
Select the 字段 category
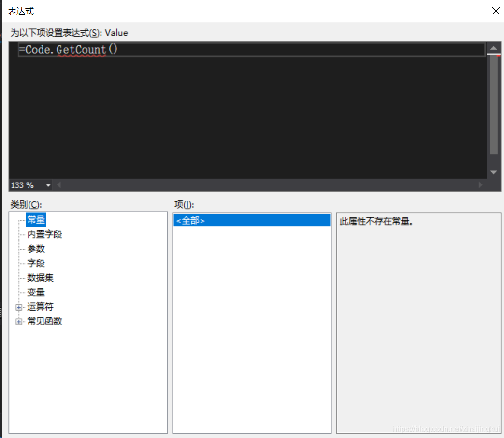[x=36, y=263]
